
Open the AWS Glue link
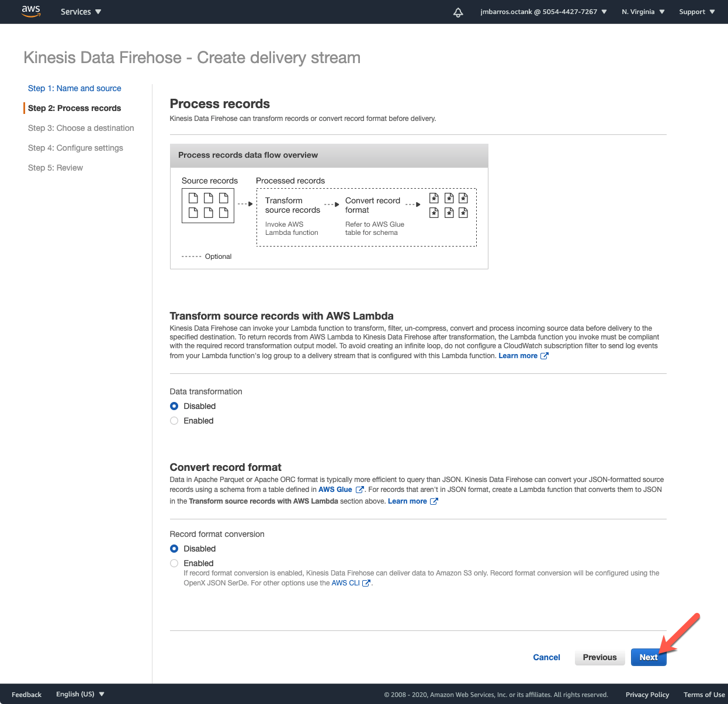click(335, 490)
